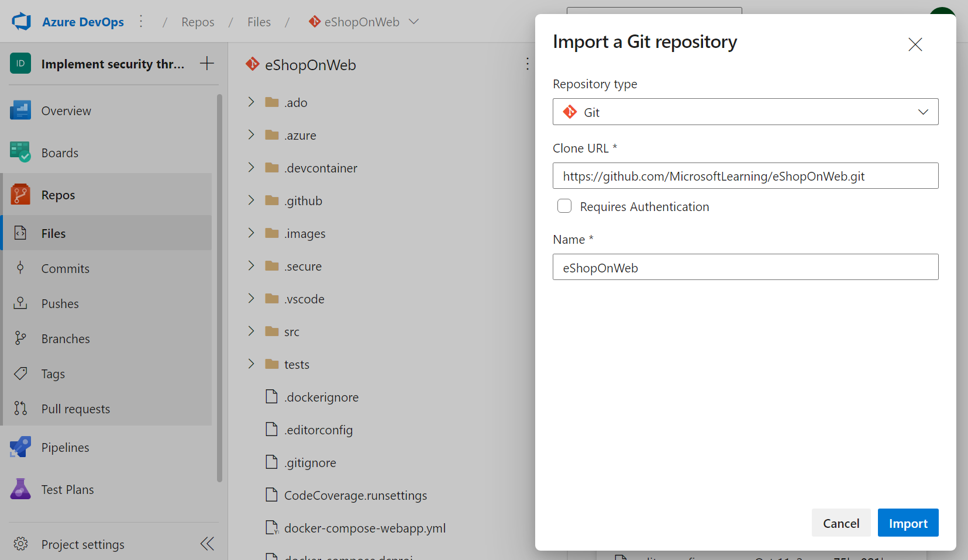Expand the .vscode folder

pyautogui.click(x=252, y=298)
